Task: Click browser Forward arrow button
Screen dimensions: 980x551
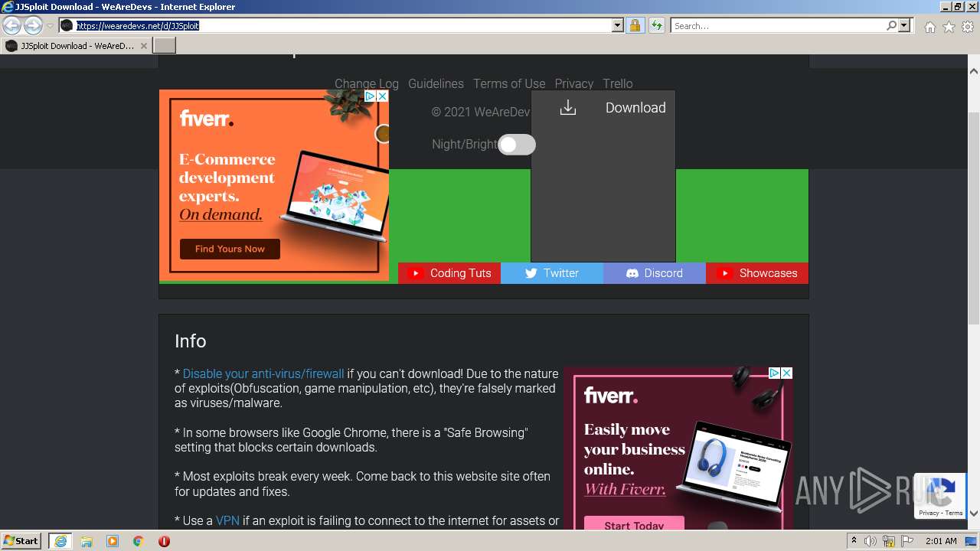Action: pyautogui.click(x=33, y=26)
